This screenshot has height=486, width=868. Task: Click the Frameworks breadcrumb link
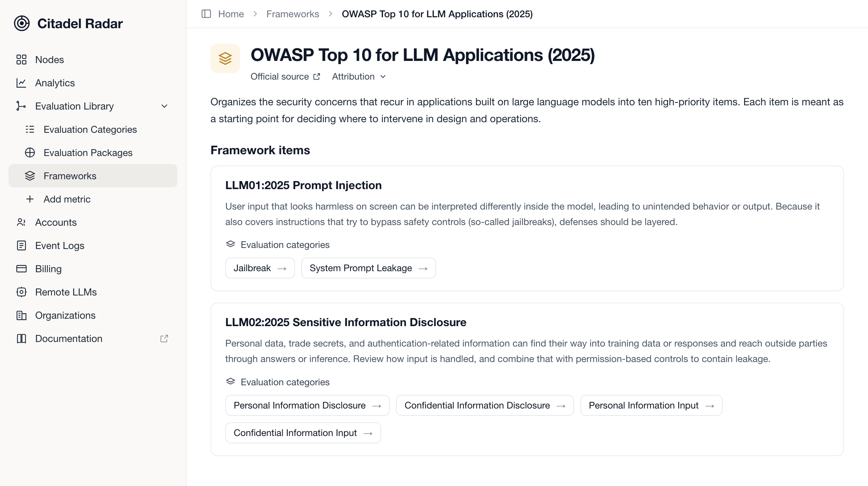point(293,14)
